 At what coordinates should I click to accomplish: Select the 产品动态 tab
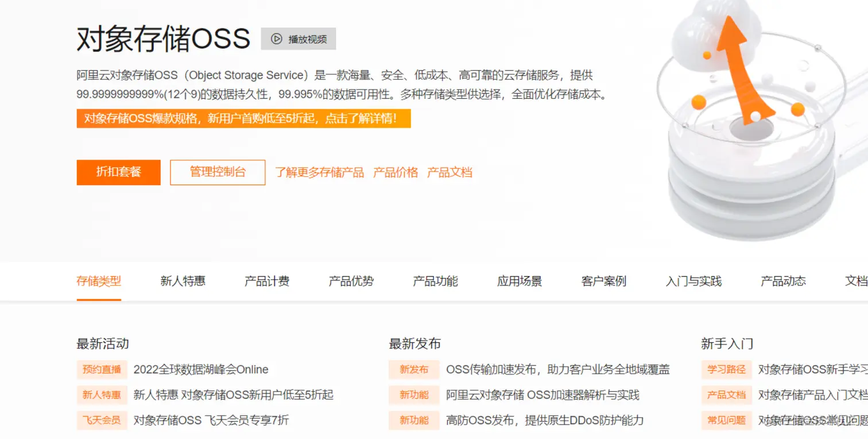pos(783,281)
